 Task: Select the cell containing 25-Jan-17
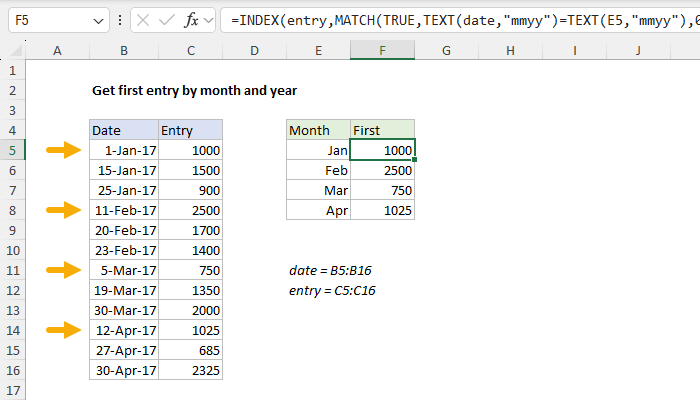click(x=124, y=191)
